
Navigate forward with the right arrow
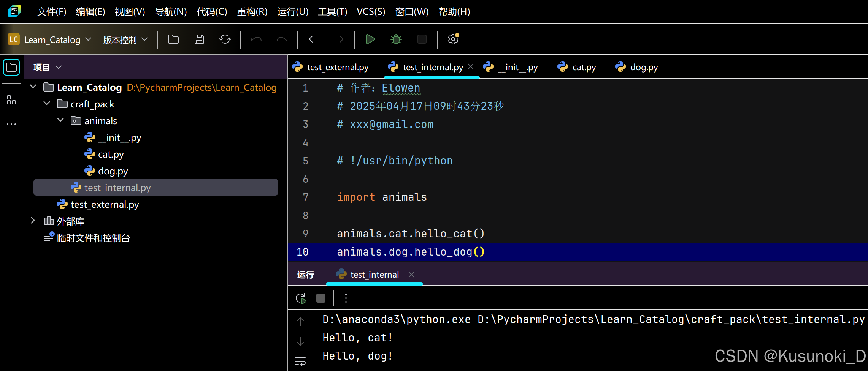pos(339,39)
